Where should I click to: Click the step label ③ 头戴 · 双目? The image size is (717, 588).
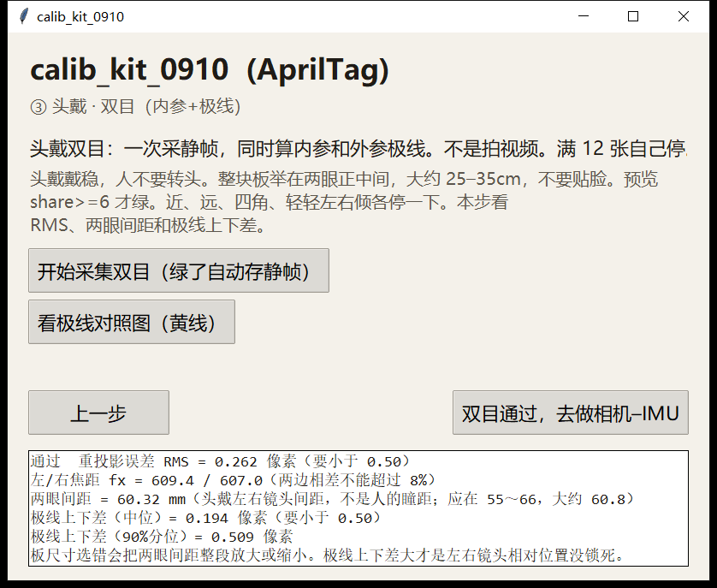pos(135,107)
